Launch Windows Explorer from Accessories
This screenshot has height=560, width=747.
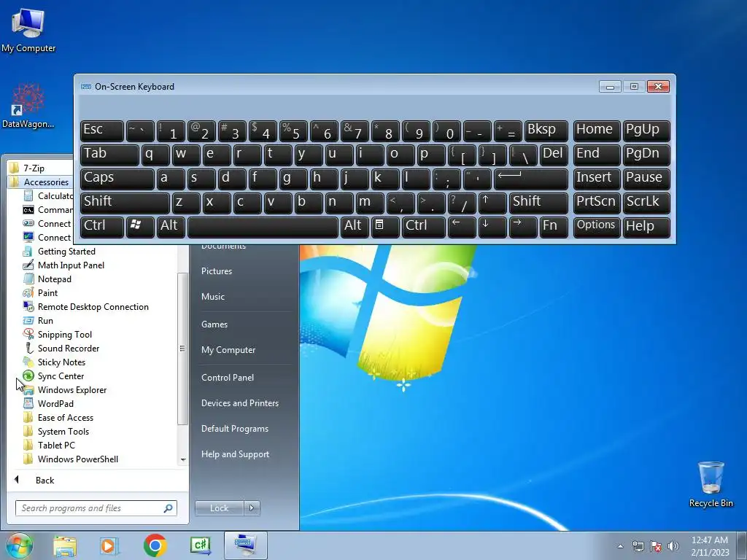65,389
